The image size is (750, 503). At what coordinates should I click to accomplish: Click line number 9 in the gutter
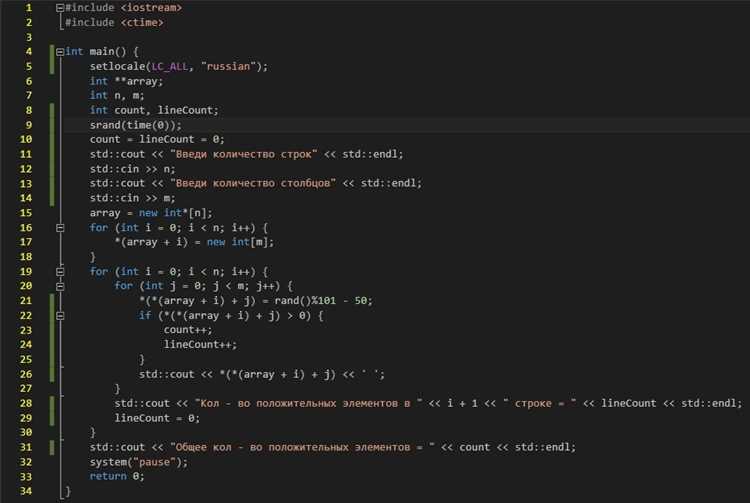point(29,125)
